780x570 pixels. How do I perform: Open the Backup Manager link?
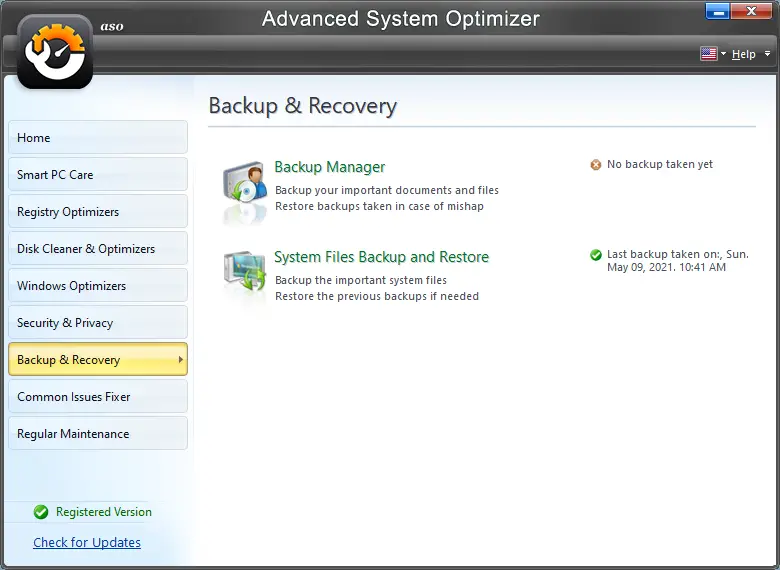tap(330, 167)
